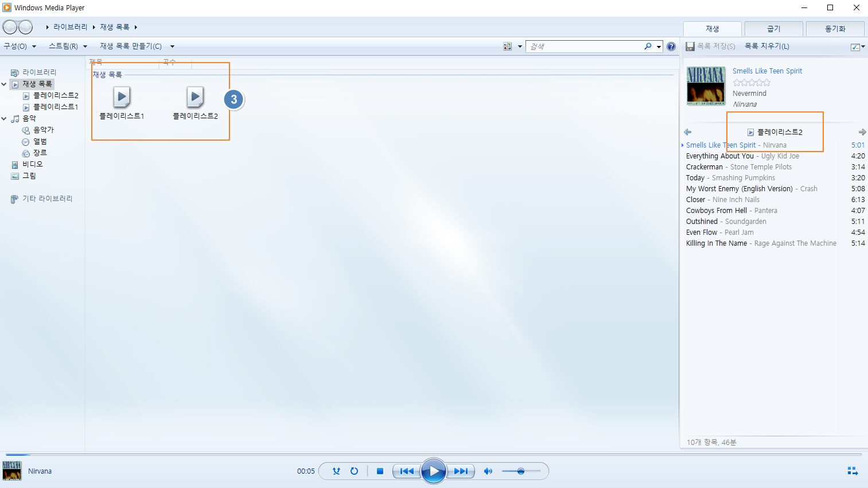Go to previous list with left arrow

687,132
